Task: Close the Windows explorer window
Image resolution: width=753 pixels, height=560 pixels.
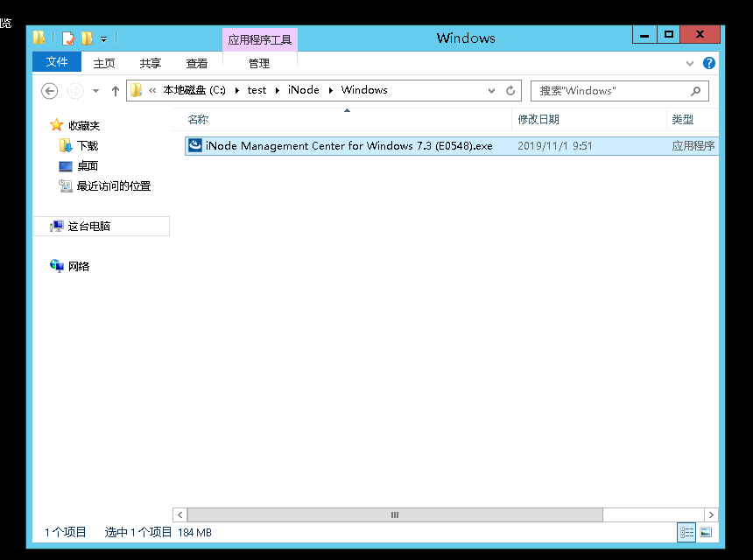Action: tap(700, 35)
